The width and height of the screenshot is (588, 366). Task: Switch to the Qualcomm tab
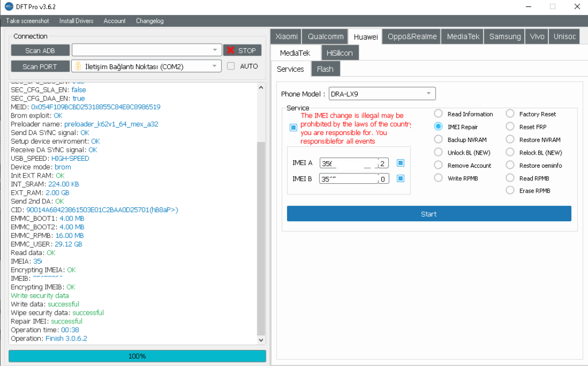pyautogui.click(x=326, y=36)
